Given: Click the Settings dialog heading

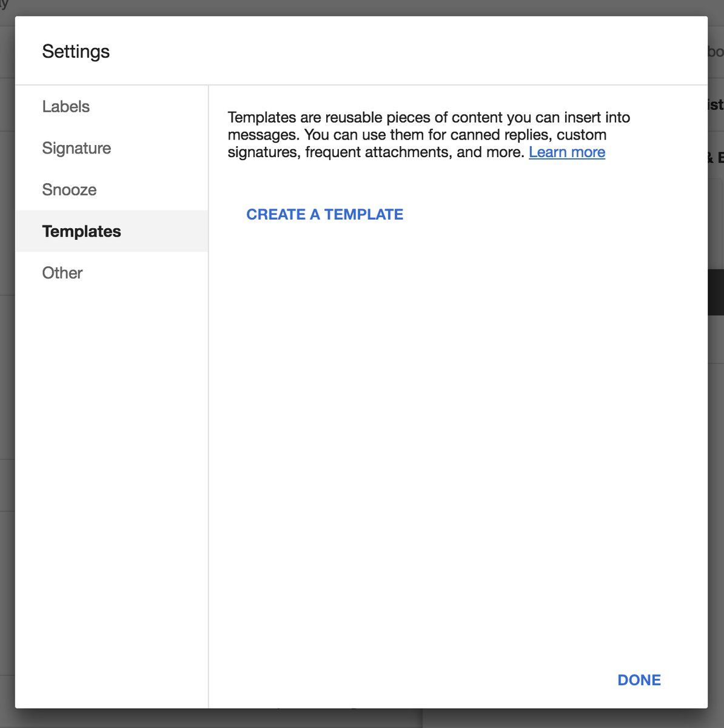Looking at the screenshot, I should [76, 52].
